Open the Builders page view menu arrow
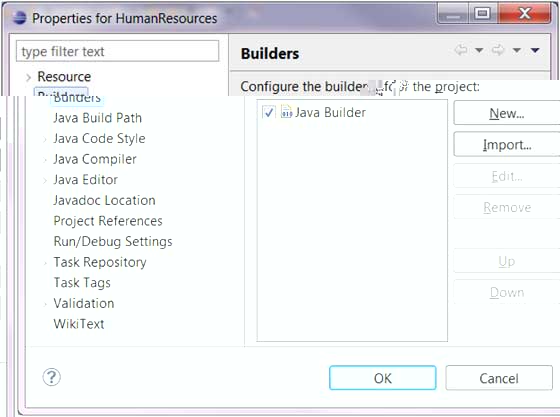The height and width of the screenshot is (417, 560). (x=535, y=50)
